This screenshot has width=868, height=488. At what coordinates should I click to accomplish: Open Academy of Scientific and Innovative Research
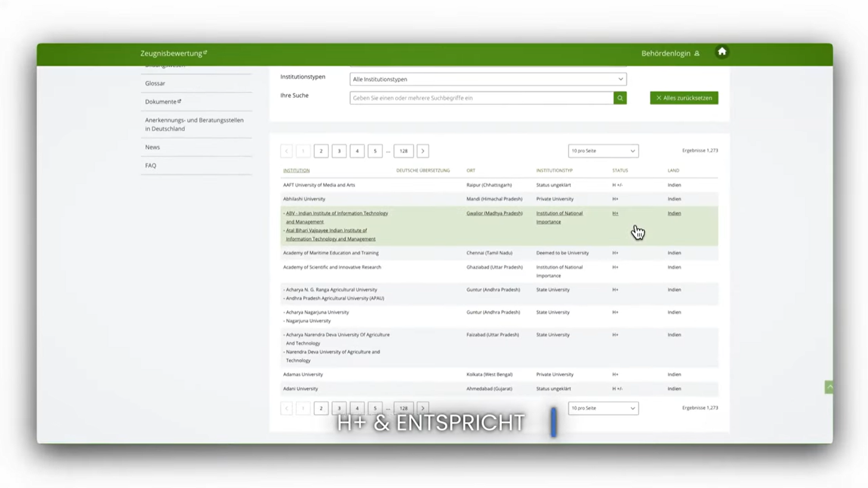[332, 267]
